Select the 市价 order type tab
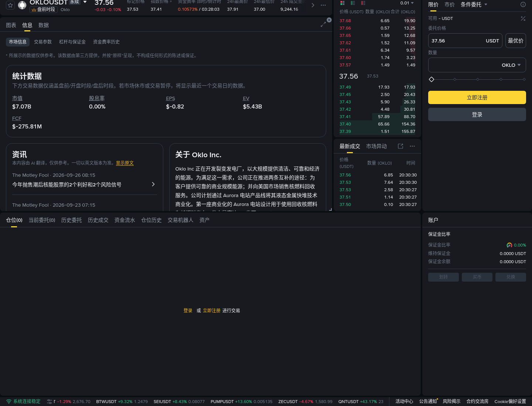The height and width of the screenshot is (406, 532). [x=450, y=4]
